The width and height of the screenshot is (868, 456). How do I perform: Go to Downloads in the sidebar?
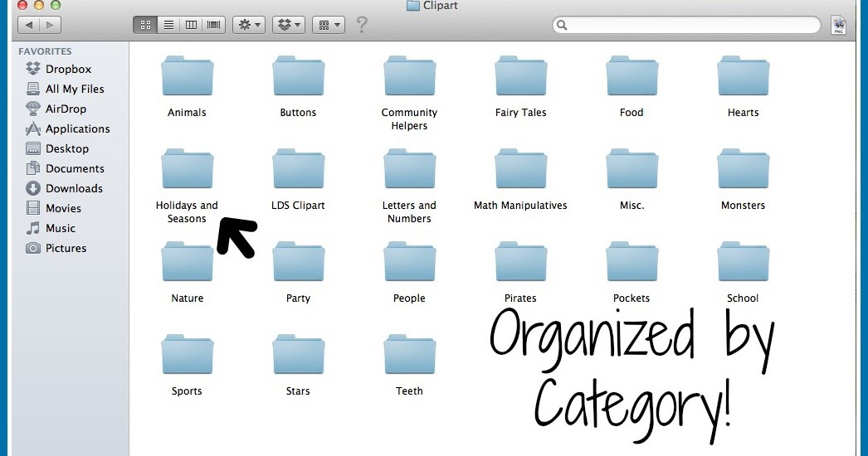(x=64, y=188)
